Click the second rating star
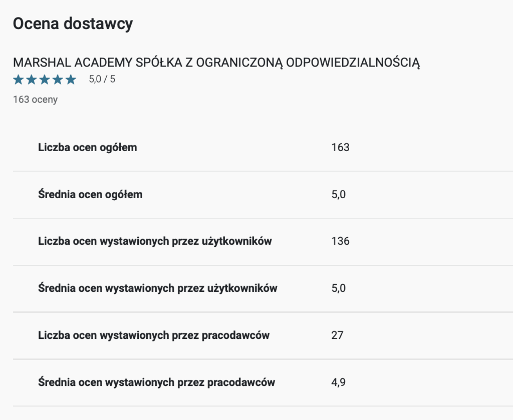Viewport: 513px width, 420px height. [x=32, y=80]
